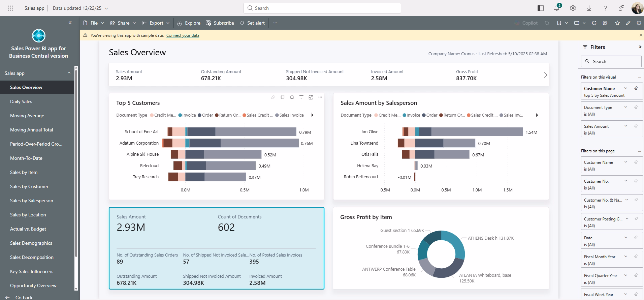Open the Export menu
Screen dimensions: 644x300
point(156,23)
